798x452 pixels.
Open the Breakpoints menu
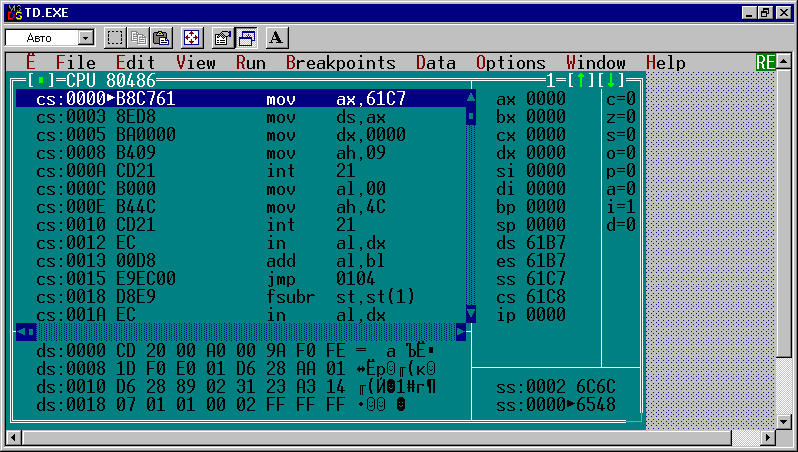coord(340,63)
